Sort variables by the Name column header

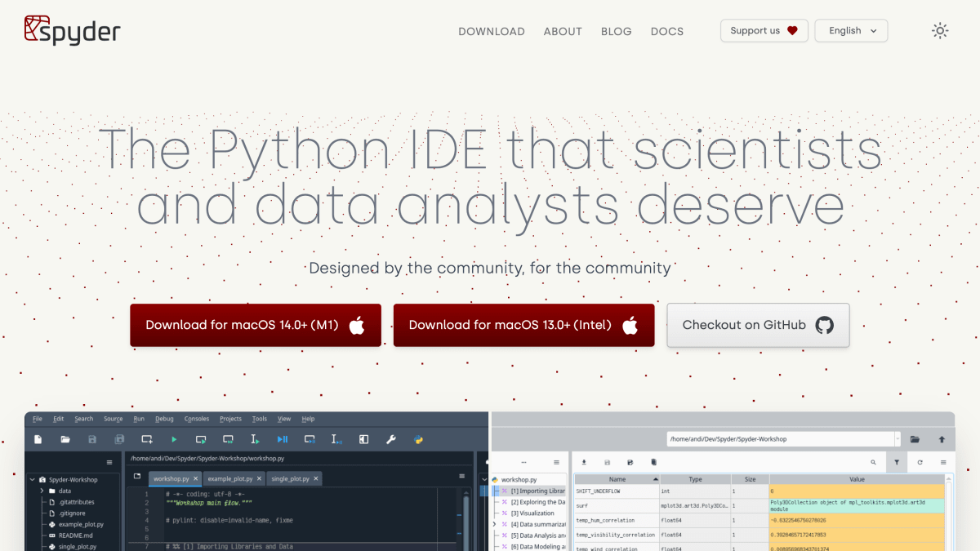(617, 480)
